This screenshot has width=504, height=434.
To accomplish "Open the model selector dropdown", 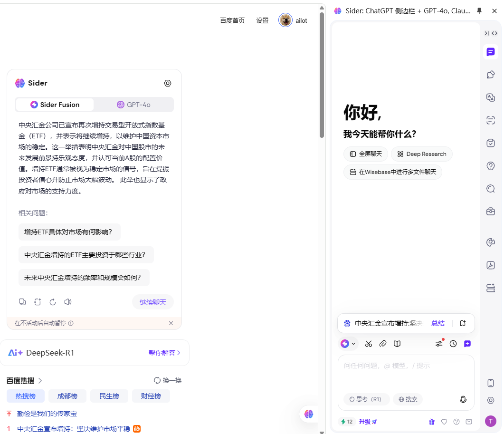I will point(348,344).
